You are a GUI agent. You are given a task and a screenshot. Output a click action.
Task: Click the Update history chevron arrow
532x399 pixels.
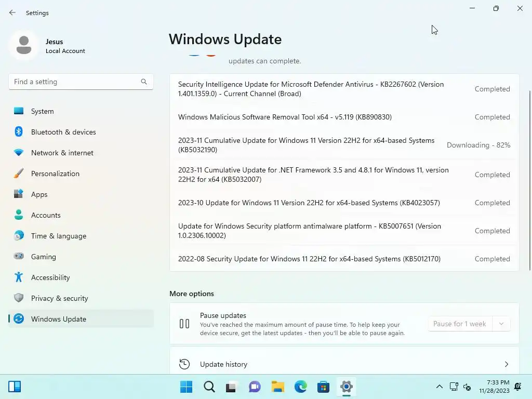[x=506, y=364]
